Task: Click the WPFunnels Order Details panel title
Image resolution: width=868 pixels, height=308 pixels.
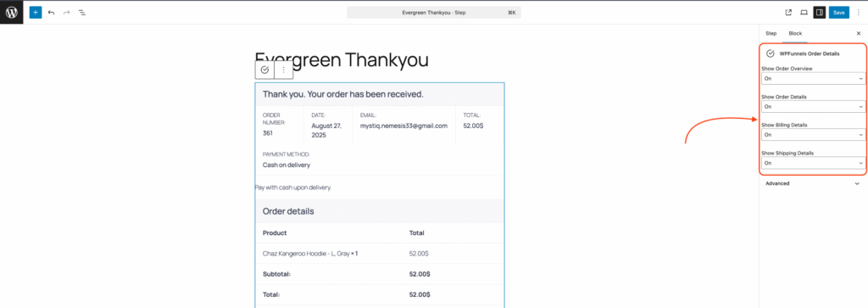Action: coord(810,53)
